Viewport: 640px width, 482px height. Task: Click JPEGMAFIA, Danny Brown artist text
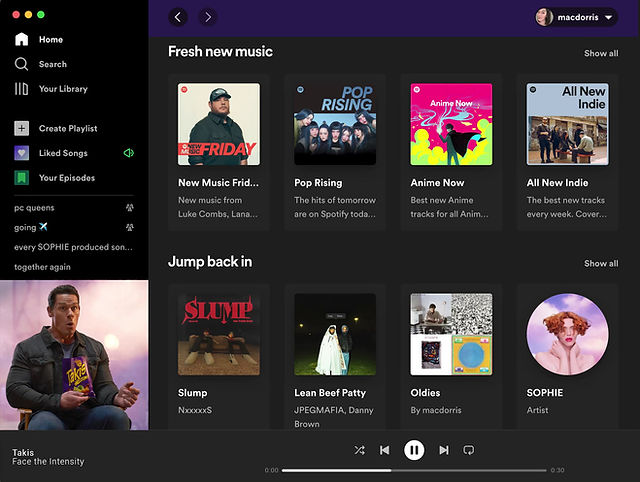[x=334, y=417]
